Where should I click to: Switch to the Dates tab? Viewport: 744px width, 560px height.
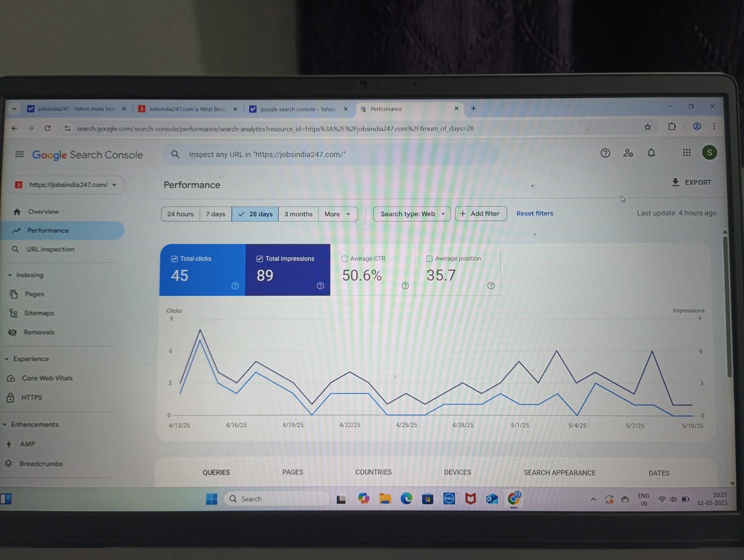[659, 473]
